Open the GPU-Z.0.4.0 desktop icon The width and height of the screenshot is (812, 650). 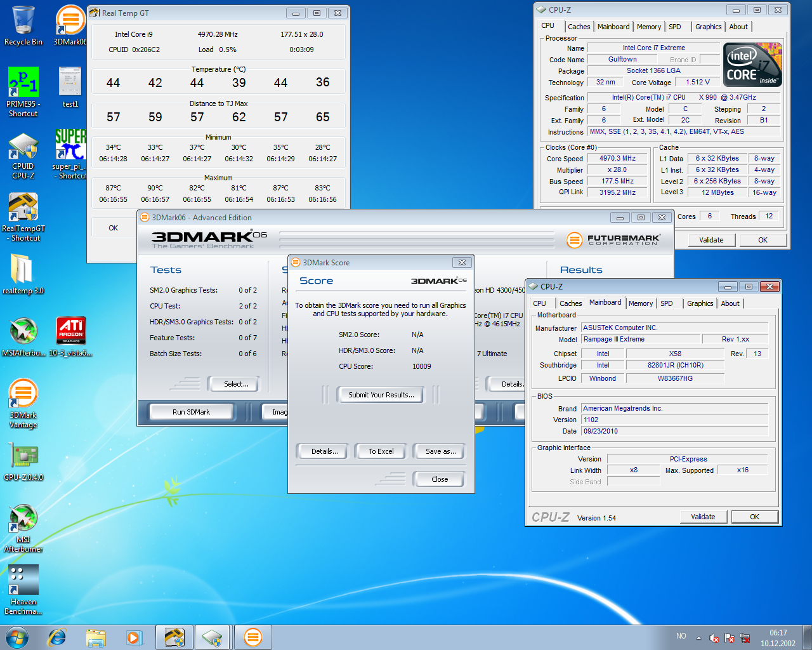pyautogui.click(x=23, y=461)
